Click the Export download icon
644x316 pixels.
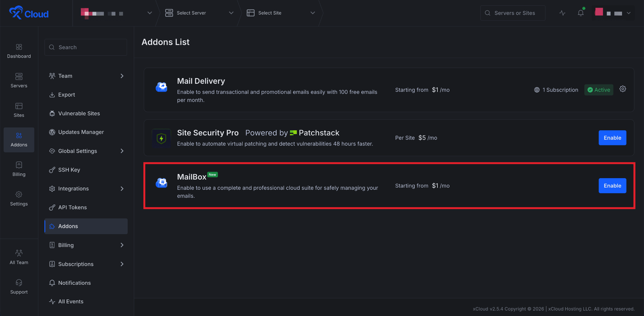click(52, 95)
